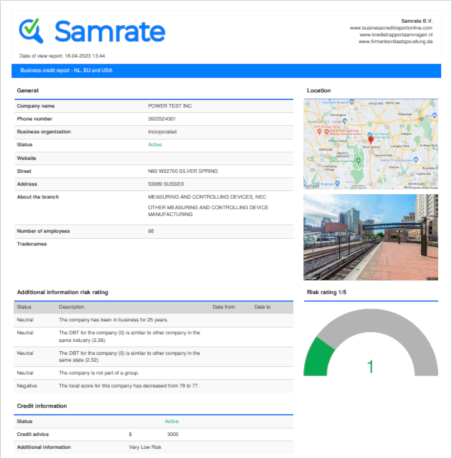This screenshot has height=458, width=452.
Task: Click the risk rating gauge green segment
Action: point(318,358)
